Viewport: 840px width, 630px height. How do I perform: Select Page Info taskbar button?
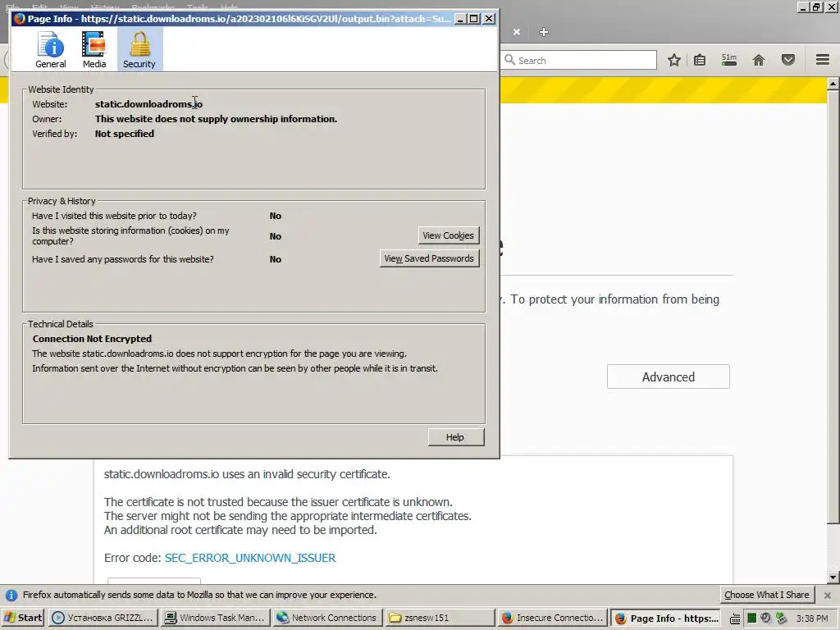[666, 618]
